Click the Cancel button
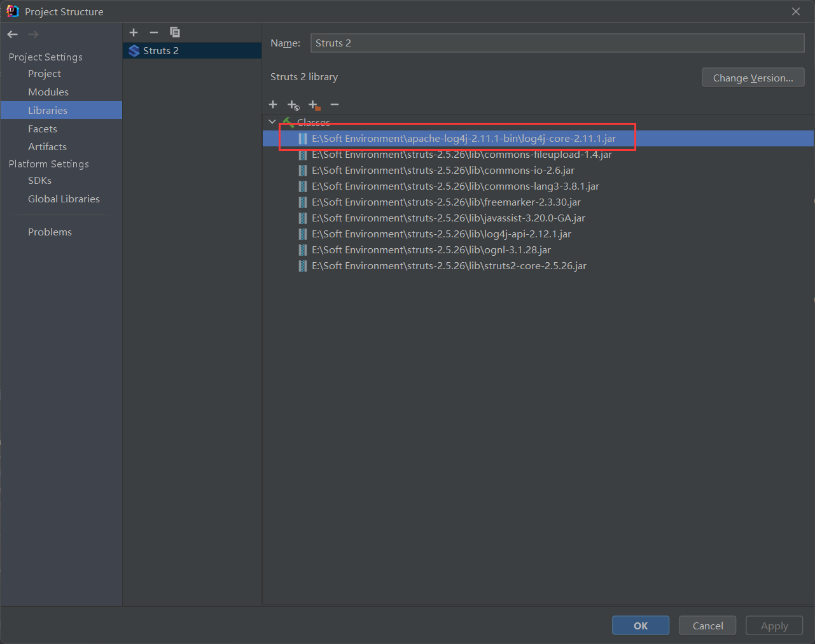 (x=707, y=626)
